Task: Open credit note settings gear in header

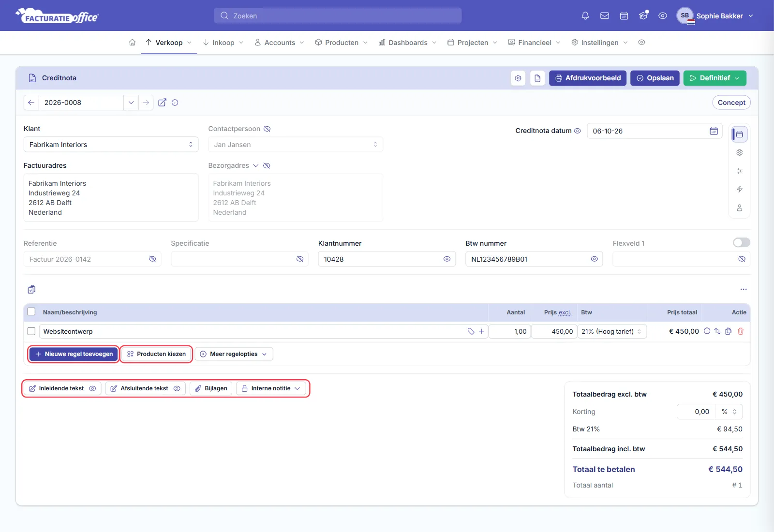Action: tap(518, 78)
